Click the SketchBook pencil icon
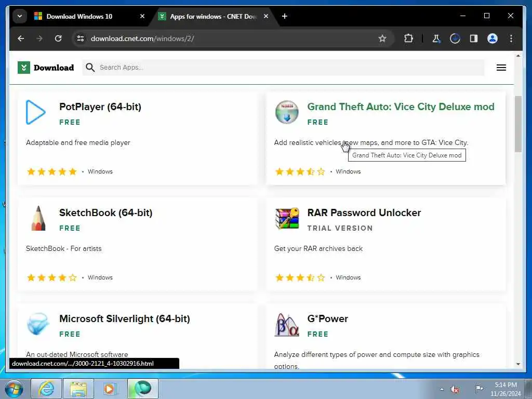The height and width of the screenshot is (399, 532). point(38,218)
